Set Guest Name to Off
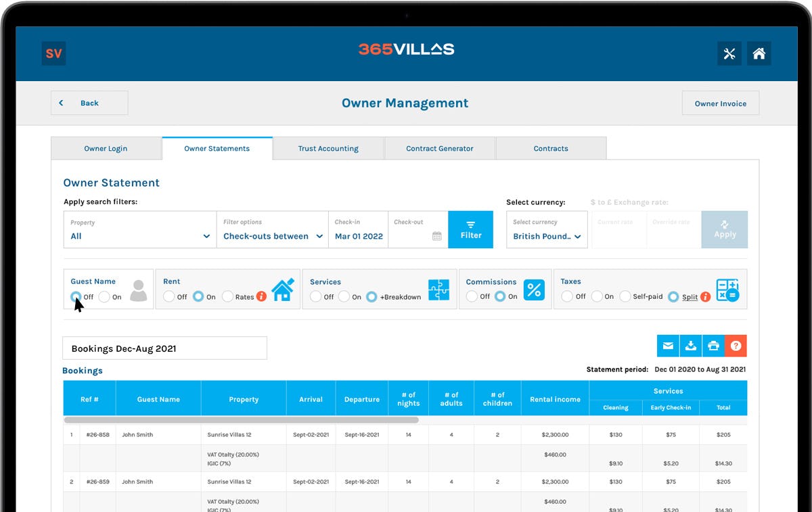The image size is (812, 512). click(76, 296)
